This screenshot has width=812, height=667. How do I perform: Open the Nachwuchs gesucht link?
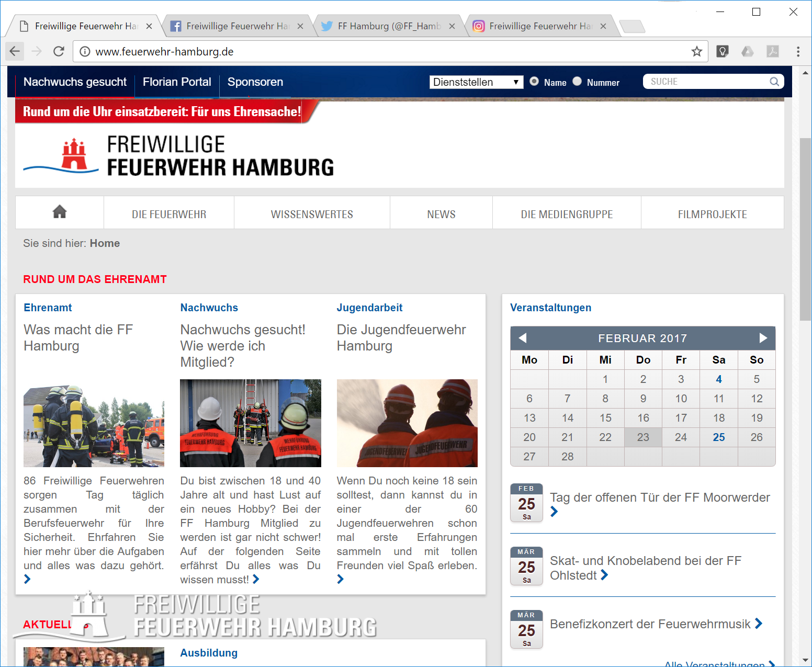[75, 82]
